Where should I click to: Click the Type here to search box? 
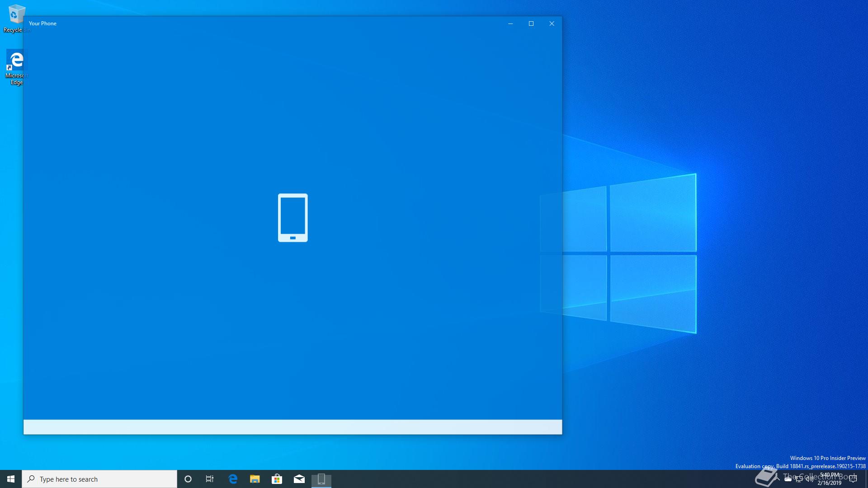click(99, 479)
